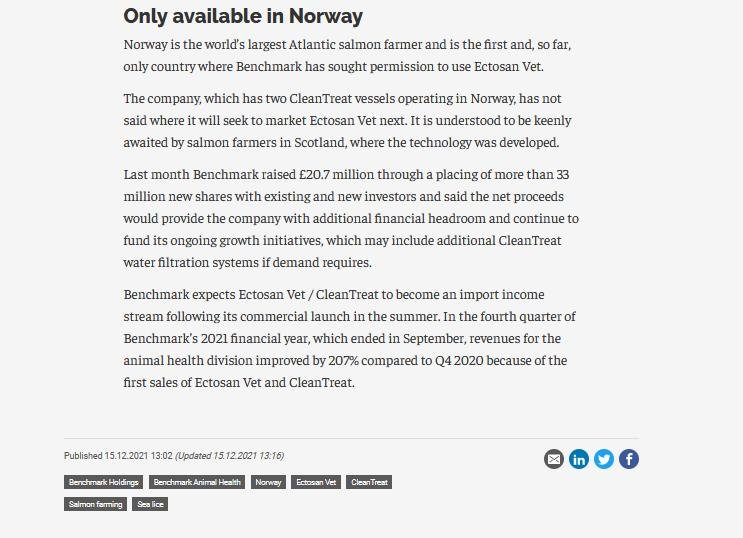743x538 pixels.
Task: Select the Norway topic tag
Action: pos(268,482)
